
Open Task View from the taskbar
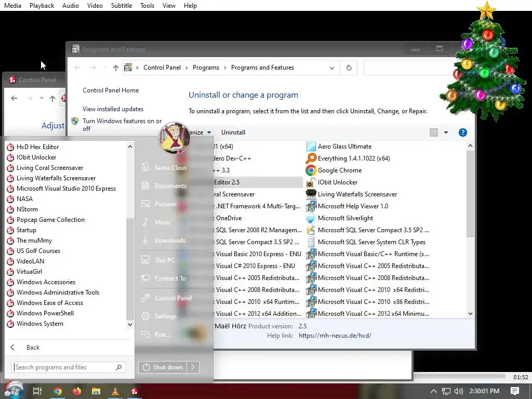[37, 391]
